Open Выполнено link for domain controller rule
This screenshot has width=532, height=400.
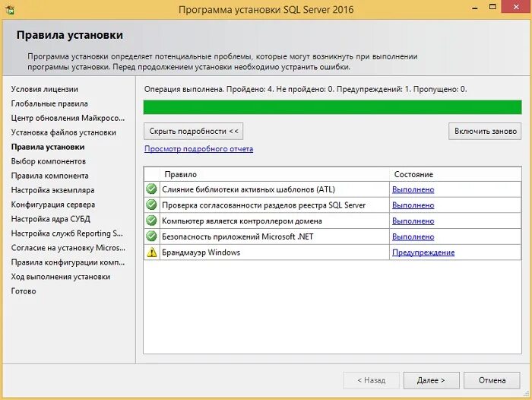click(413, 221)
